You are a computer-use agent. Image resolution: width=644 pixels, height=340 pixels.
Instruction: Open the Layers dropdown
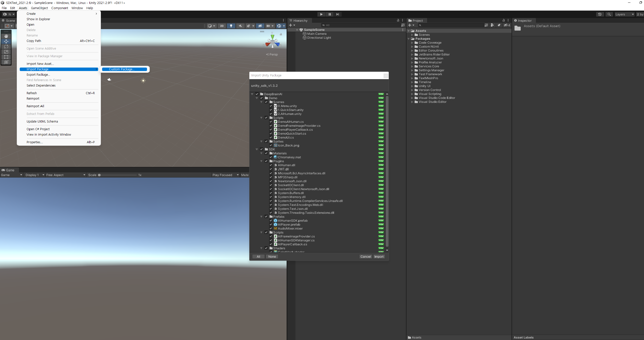click(625, 14)
